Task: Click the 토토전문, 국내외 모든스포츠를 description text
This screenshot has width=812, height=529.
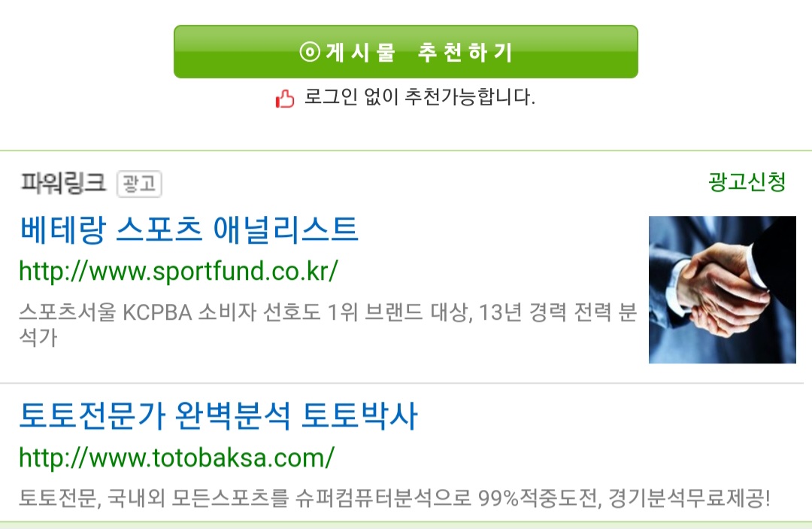Action: click(x=395, y=498)
